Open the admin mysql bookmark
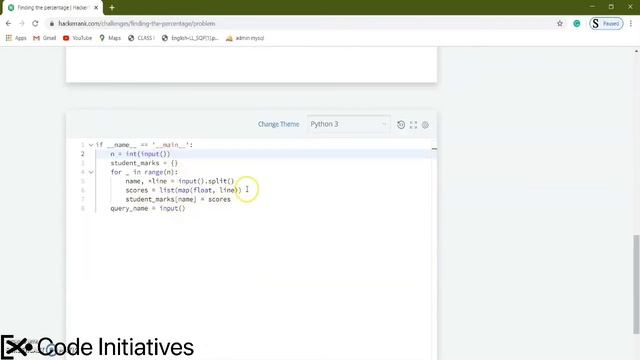Viewport: 640px width, 360px height. [x=244, y=38]
